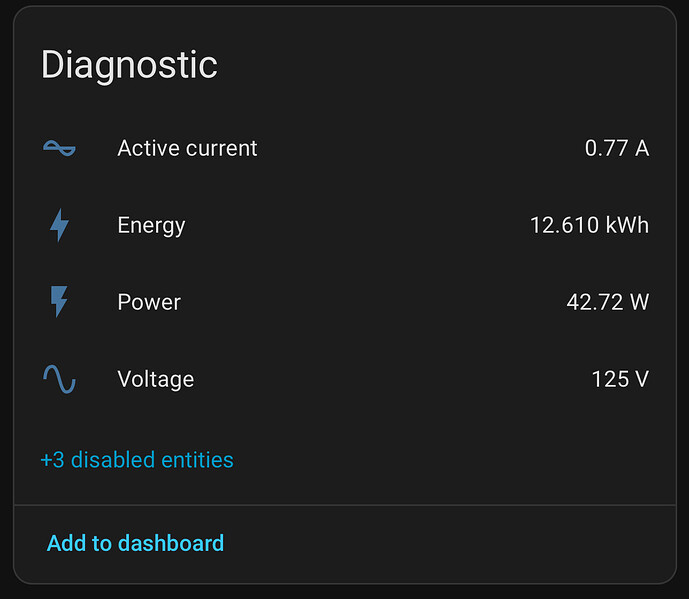Select the Power entity label
Viewport: 689px width, 599px height.
pyautogui.click(x=149, y=302)
